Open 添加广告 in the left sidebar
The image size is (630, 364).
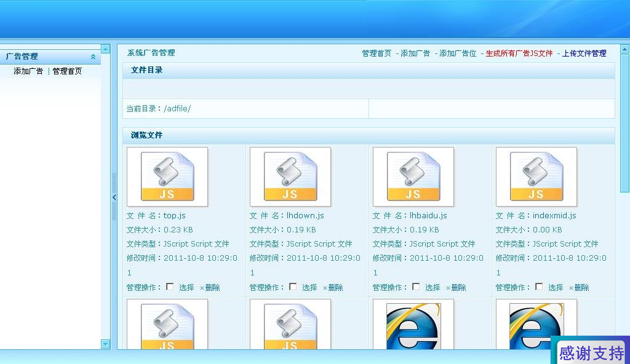tap(28, 71)
